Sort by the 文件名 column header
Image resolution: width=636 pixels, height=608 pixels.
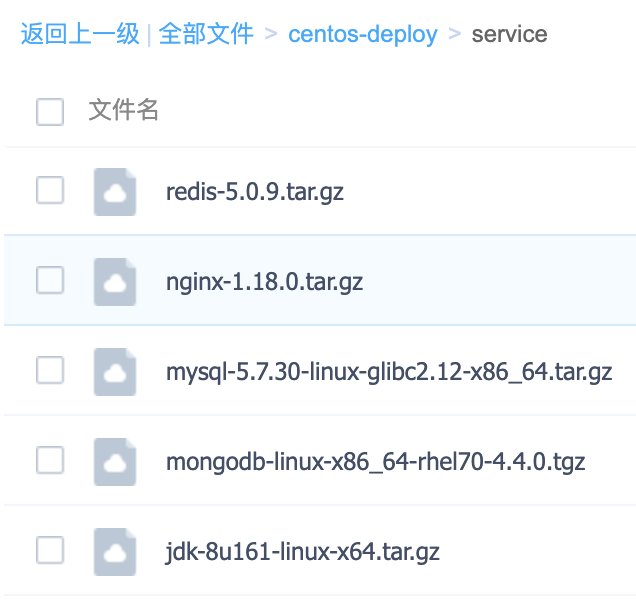[124, 110]
